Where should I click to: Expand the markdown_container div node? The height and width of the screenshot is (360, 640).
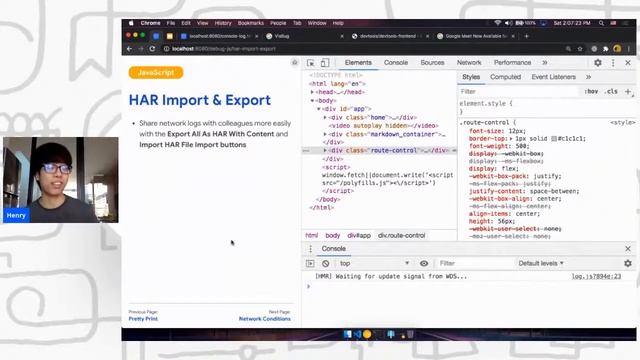[x=325, y=134]
